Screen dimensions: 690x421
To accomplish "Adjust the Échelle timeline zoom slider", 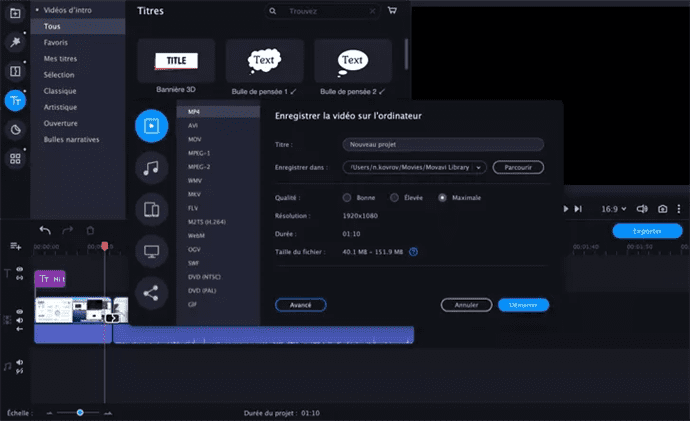I will pos(80,413).
